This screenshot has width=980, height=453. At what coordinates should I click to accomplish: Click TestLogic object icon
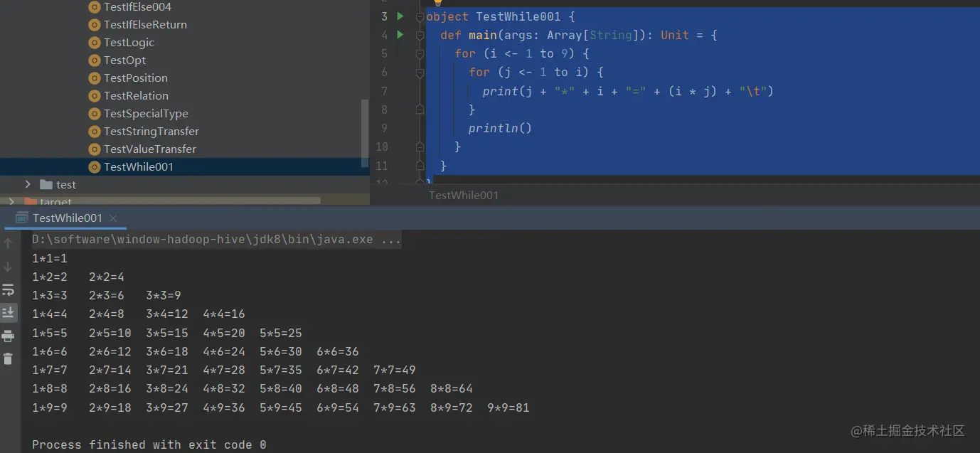tap(95, 43)
